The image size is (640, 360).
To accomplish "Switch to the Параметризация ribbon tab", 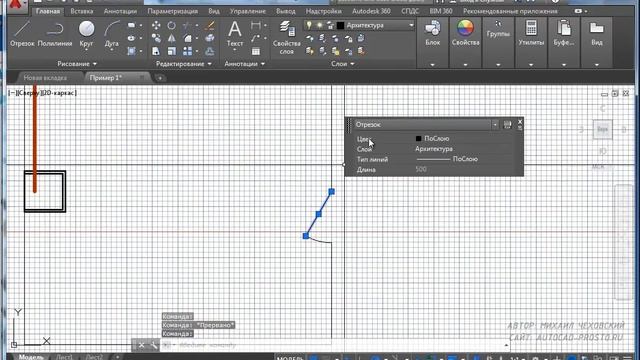I will click(x=172, y=11).
